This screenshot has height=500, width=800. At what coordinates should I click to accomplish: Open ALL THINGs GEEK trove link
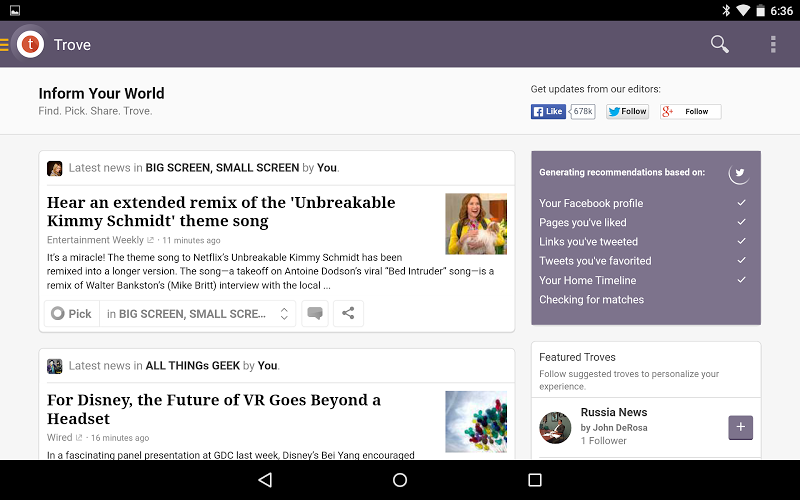[x=192, y=366]
